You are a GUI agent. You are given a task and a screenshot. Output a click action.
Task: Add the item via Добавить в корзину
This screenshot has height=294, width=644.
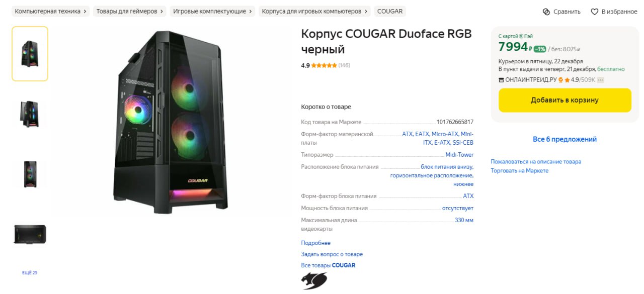tap(565, 100)
